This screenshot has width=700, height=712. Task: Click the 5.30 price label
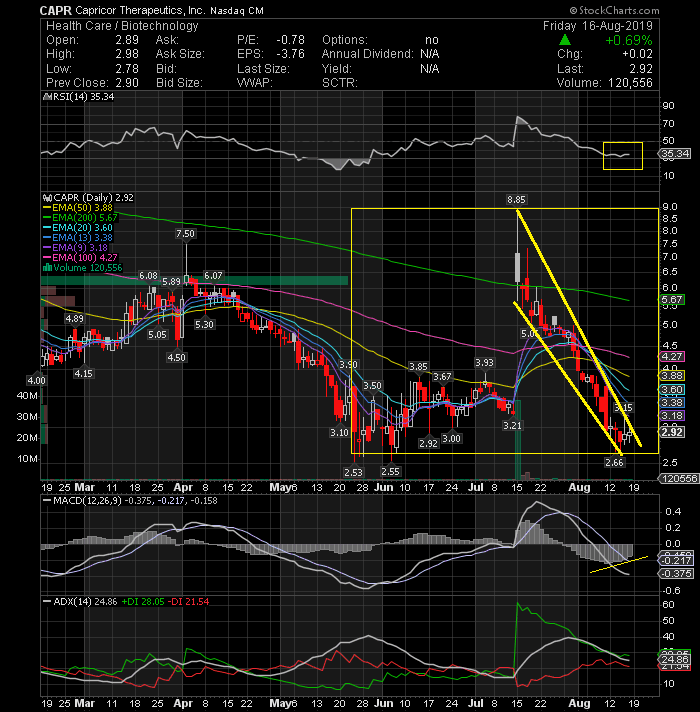pyautogui.click(x=204, y=325)
